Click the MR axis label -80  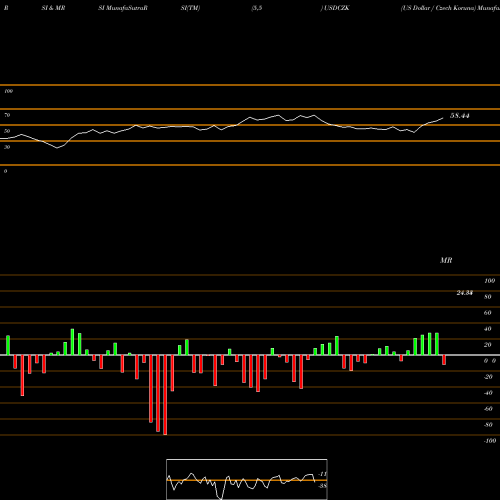tap(488, 425)
